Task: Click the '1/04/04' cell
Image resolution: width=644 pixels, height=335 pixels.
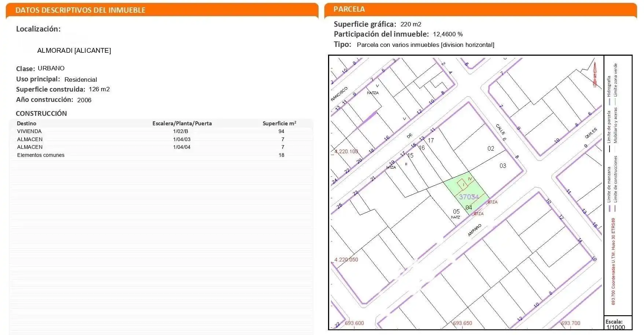Action: (x=182, y=147)
